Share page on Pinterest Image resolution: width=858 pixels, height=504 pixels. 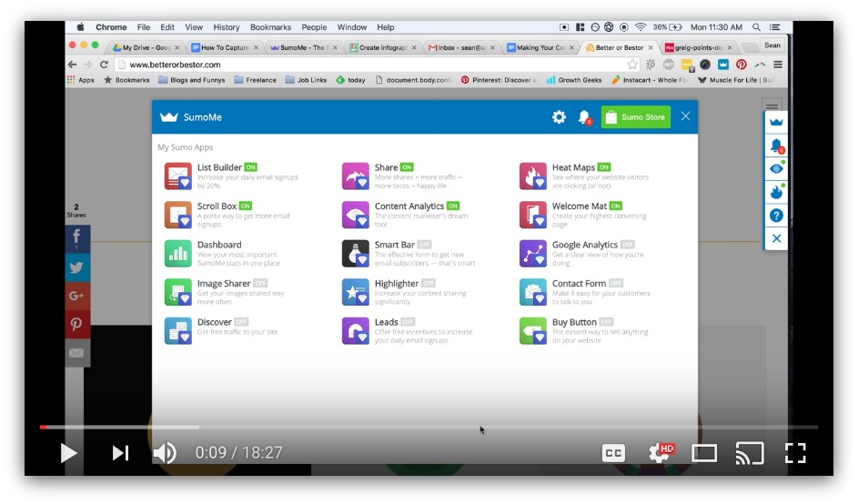coord(77,325)
